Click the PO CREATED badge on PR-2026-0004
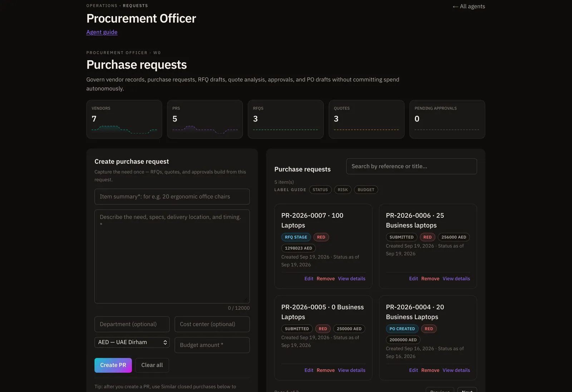 (402, 329)
